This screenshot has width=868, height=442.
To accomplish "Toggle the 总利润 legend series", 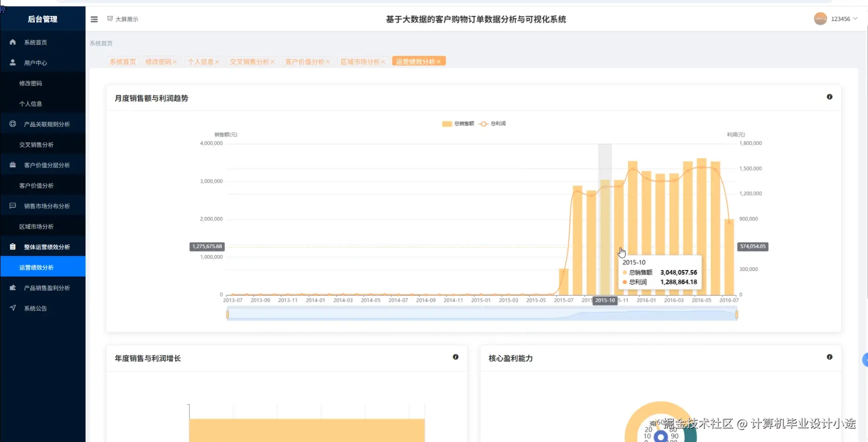I will [492, 124].
